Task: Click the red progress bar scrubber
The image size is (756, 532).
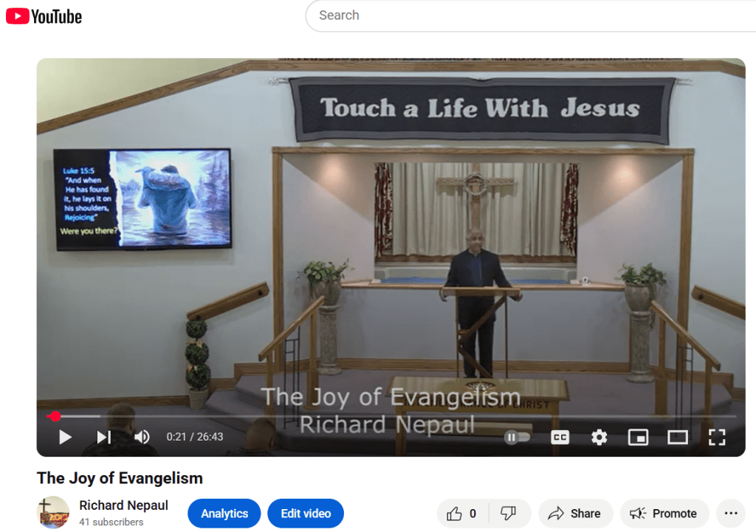Action: coord(55,416)
